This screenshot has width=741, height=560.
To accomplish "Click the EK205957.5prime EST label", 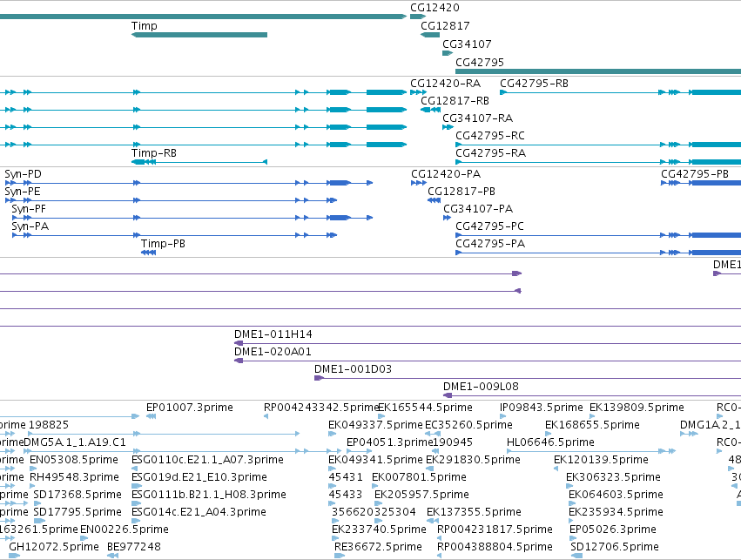I will pyautogui.click(x=421, y=495).
